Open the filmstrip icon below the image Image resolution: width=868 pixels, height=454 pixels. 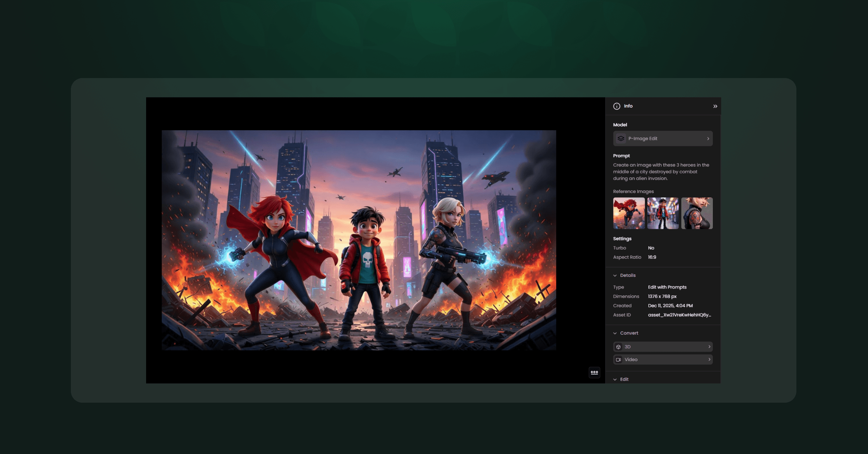pyautogui.click(x=594, y=372)
